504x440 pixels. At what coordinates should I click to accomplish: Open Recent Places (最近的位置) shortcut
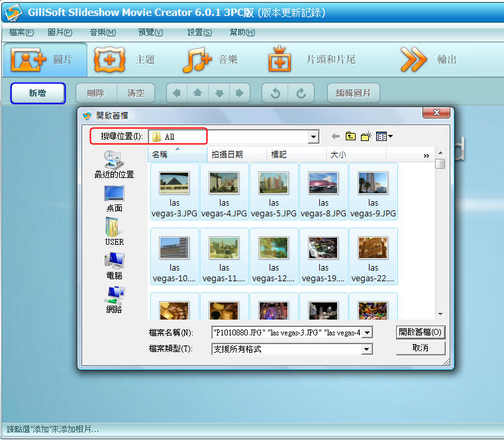tap(114, 165)
